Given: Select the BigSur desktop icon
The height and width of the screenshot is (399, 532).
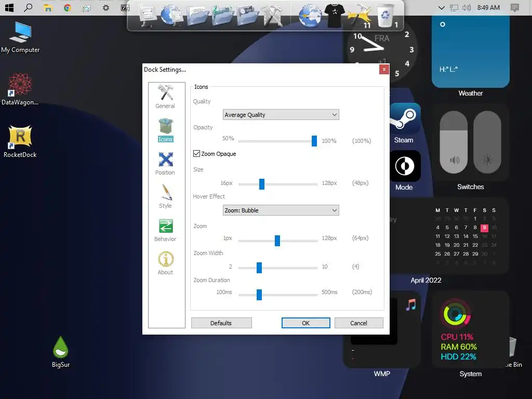Looking at the screenshot, I should tap(61, 352).
